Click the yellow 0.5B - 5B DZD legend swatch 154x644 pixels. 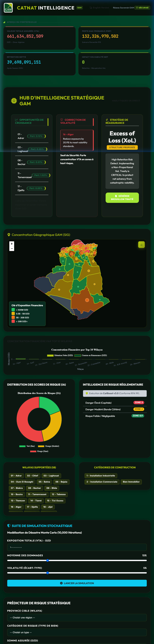pyautogui.click(x=13, y=313)
